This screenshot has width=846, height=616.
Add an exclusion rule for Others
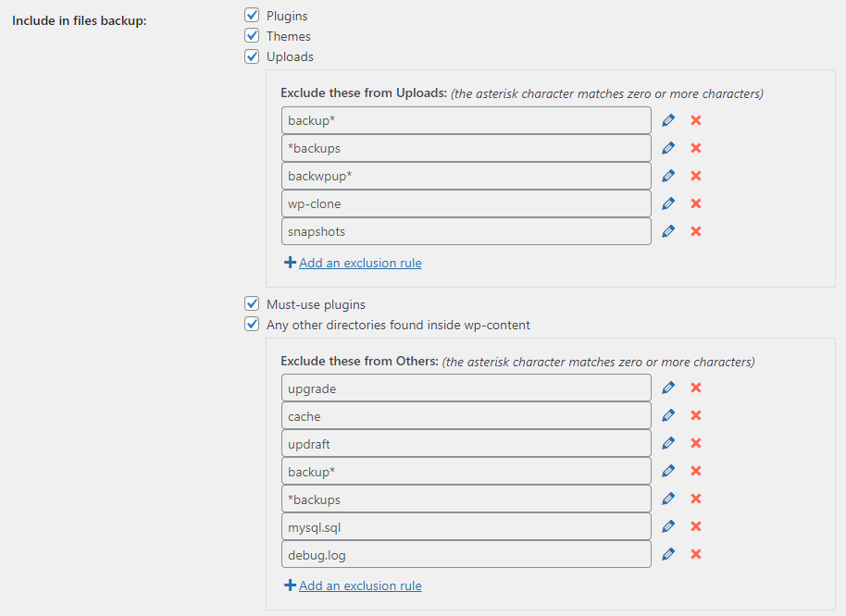[359, 585]
